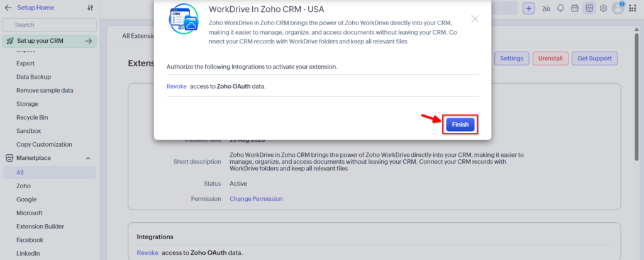Click the rocket icon beside Set up your CRM
Viewport: 644px width, 260px height.
click(x=10, y=41)
